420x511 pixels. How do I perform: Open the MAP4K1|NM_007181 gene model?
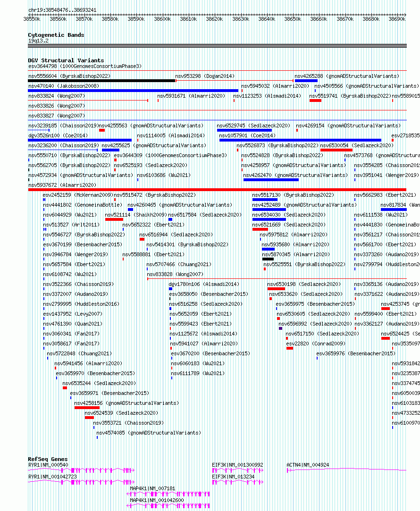(168, 494)
